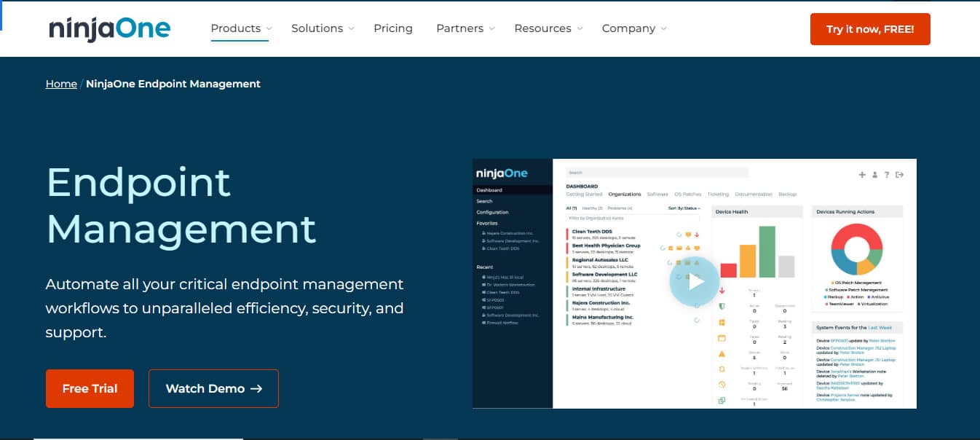Click the orange warning triangle icon in Device Health
Screen dimensions: 980x440
tap(722, 353)
